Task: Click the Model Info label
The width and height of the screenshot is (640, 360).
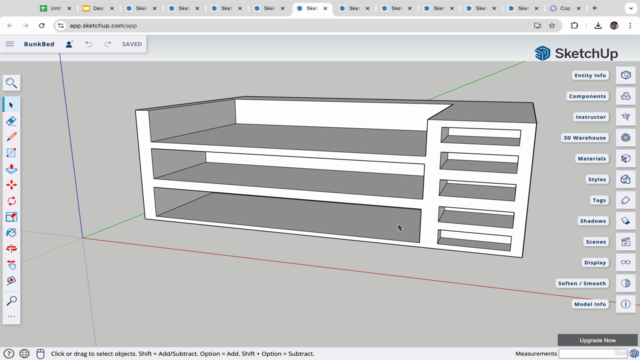Action: point(590,304)
